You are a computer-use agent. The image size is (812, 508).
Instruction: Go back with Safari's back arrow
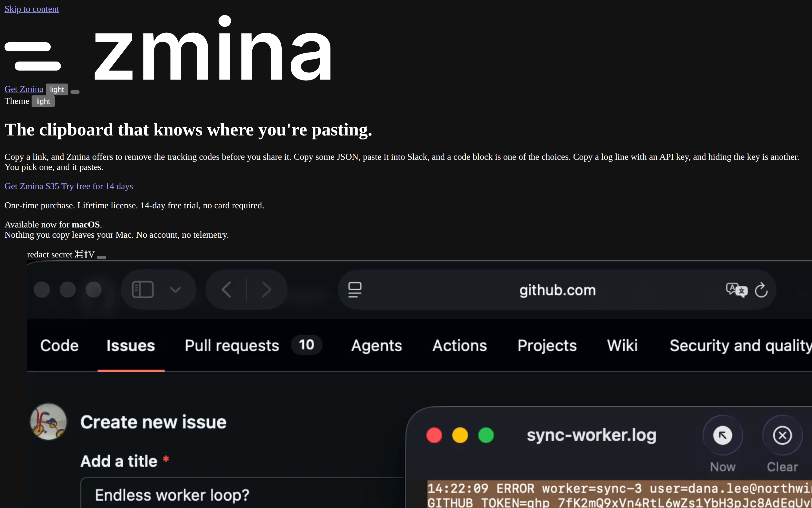(x=226, y=290)
